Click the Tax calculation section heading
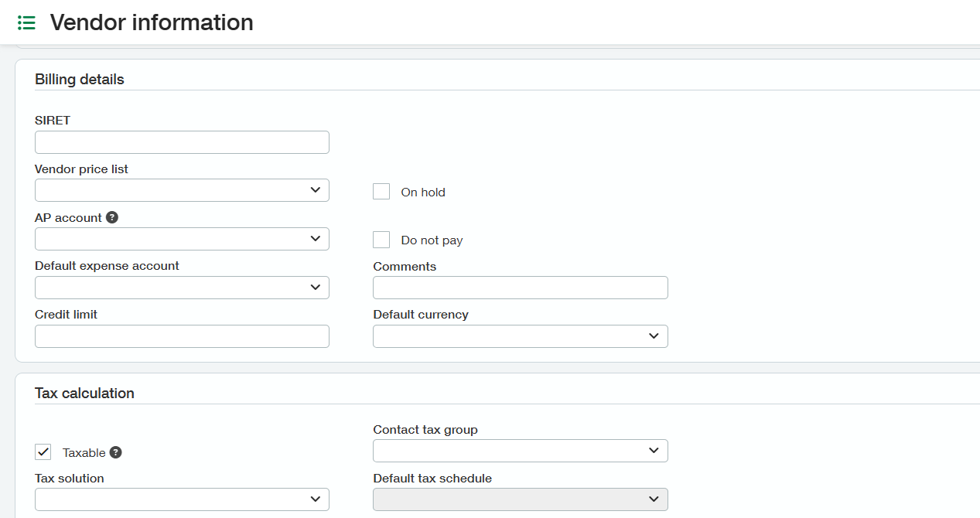Viewport: 980px width, 518px height. pos(84,394)
